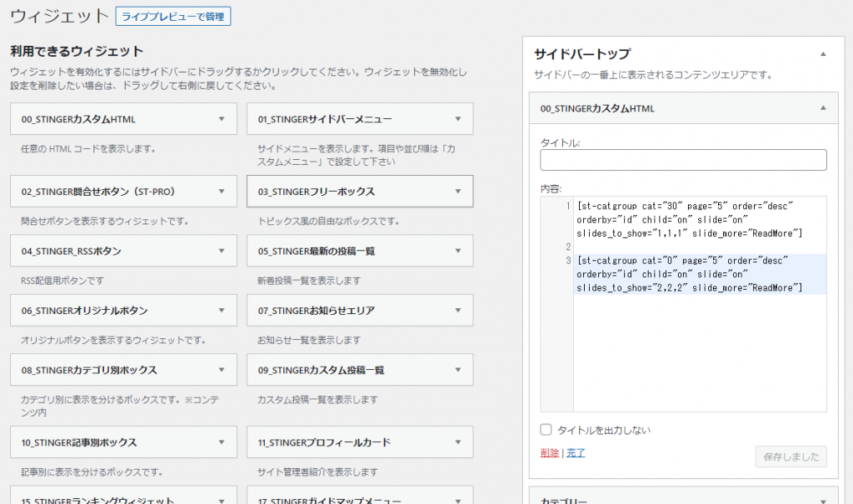Expand the 03_STINGERフリーボックス widget arrow
The image size is (853, 504).
click(x=457, y=192)
